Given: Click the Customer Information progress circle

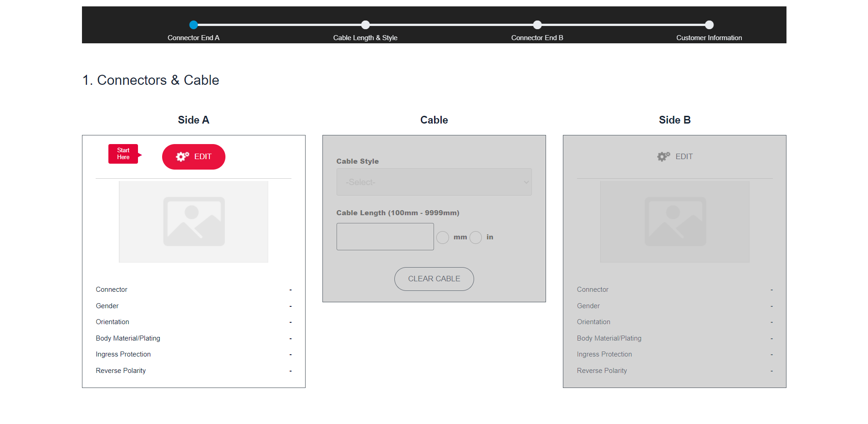Looking at the screenshot, I should (x=709, y=25).
